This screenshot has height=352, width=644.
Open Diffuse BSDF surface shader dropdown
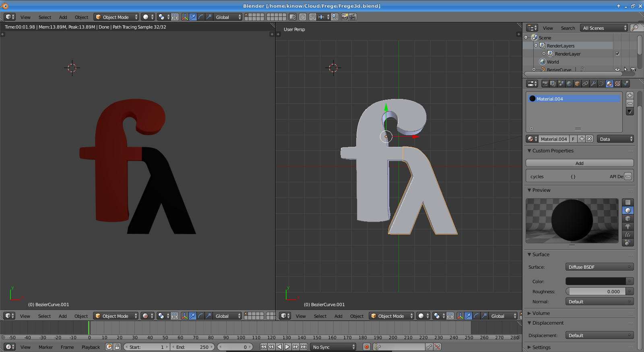pos(600,267)
